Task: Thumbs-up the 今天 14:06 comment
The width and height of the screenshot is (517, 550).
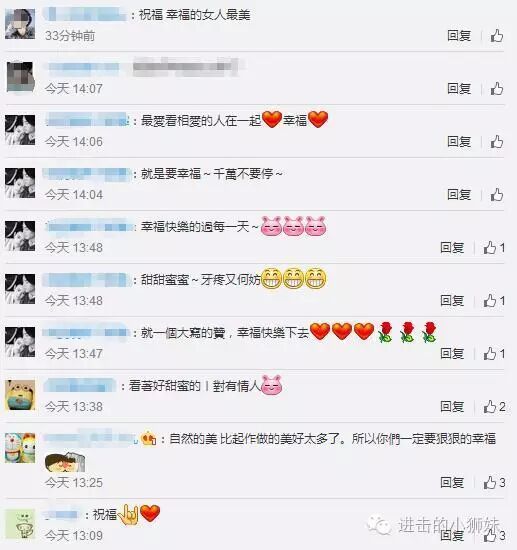Action: 497,142
